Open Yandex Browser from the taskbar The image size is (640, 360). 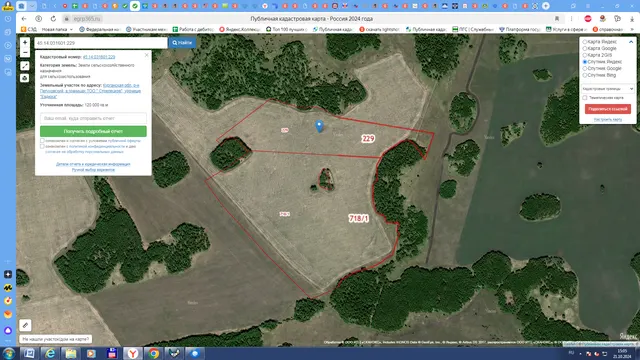[133, 353]
